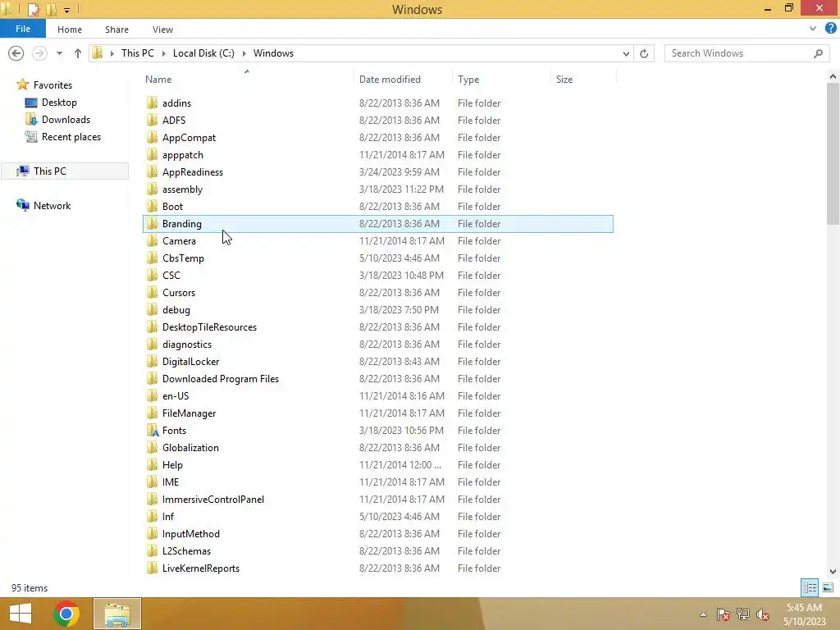Click Local Disk (C:) breadcrumb segment

[203, 53]
